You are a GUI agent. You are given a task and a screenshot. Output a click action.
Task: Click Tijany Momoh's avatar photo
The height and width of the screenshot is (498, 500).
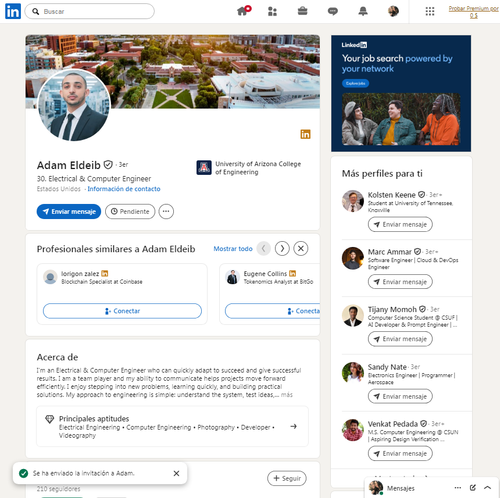pos(353,316)
